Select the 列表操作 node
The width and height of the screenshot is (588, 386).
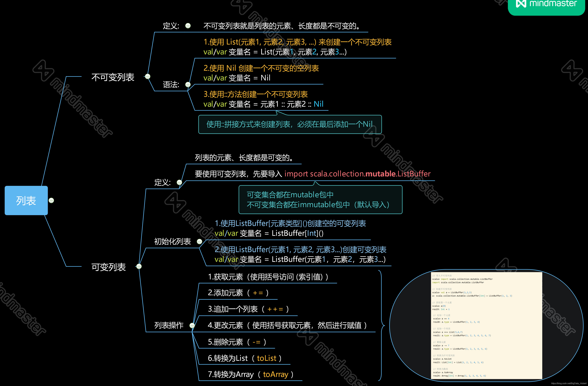[x=169, y=325]
